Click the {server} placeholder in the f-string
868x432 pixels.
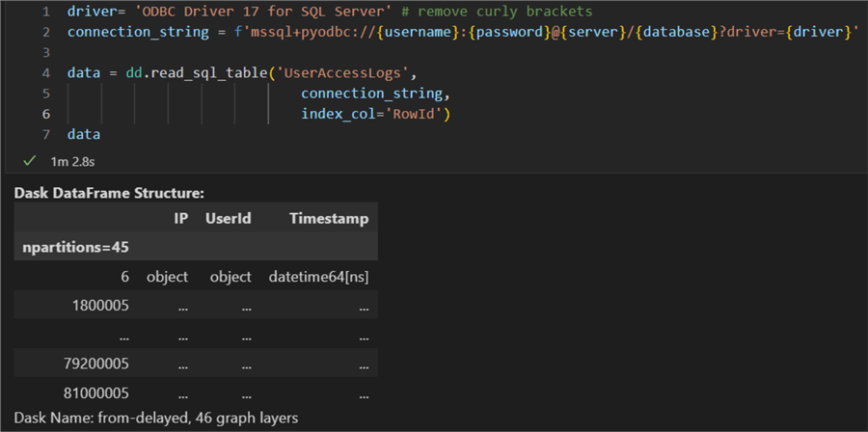(x=592, y=32)
